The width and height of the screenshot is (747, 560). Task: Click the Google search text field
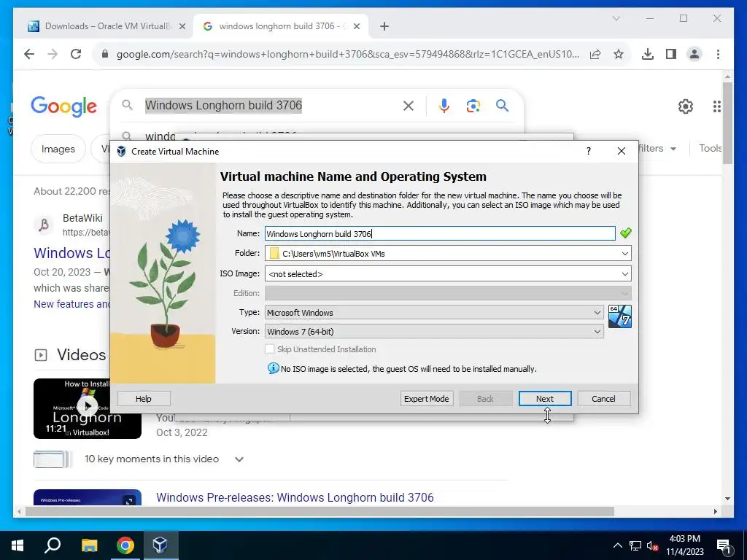click(271, 105)
